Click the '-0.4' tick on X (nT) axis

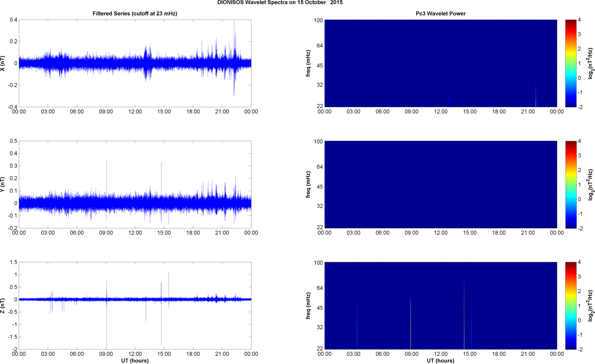12,107
